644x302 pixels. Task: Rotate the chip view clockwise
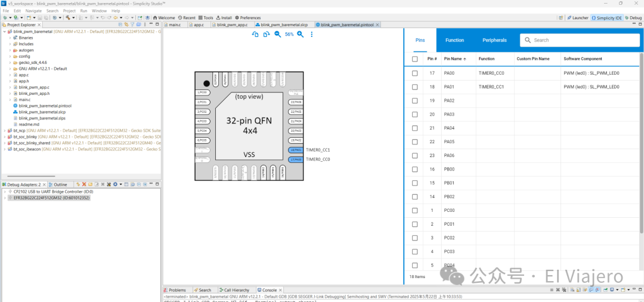266,35
